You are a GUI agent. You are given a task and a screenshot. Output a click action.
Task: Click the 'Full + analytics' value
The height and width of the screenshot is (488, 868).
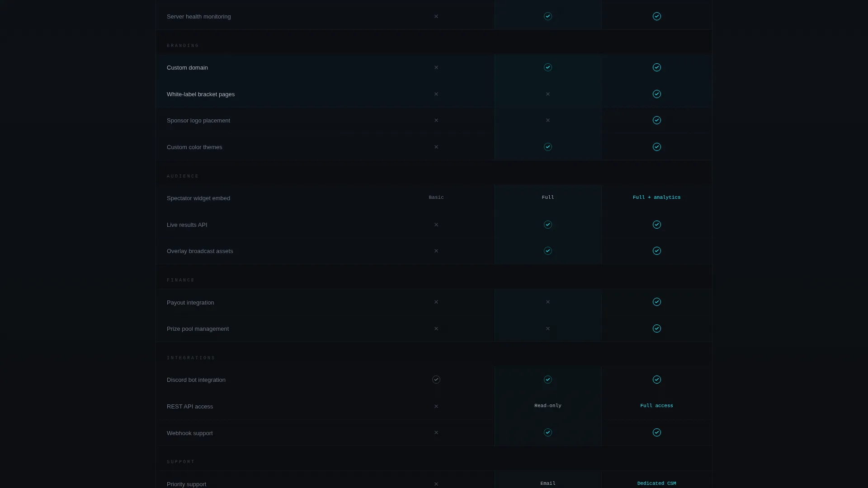[657, 197]
